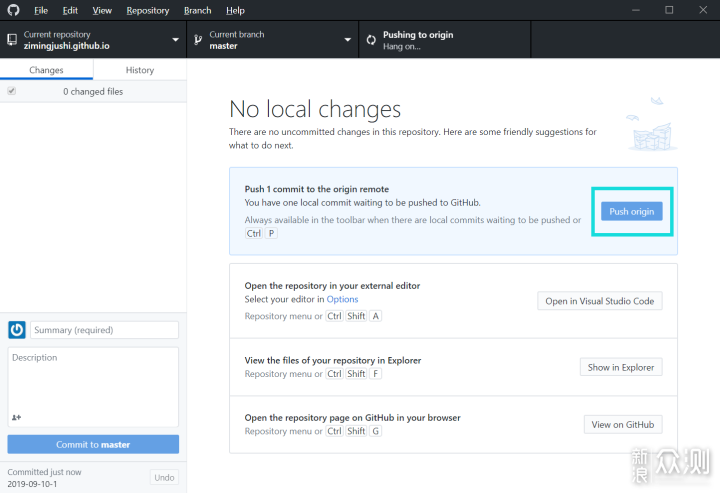The width and height of the screenshot is (720, 493).
Task: Click the branch icon next to Current branch
Action: coord(198,40)
